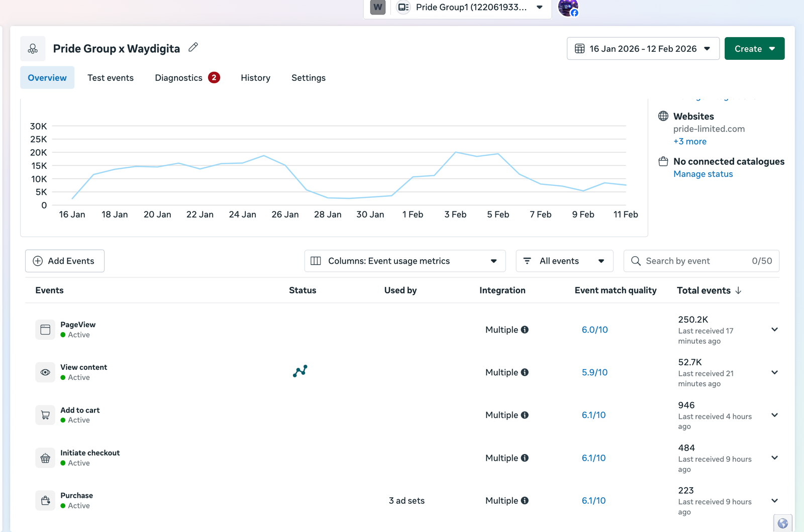Image resolution: width=804 pixels, height=532 pixels.
Task: Click the profile avatar at the top
Action: click(x=568, y=8)
